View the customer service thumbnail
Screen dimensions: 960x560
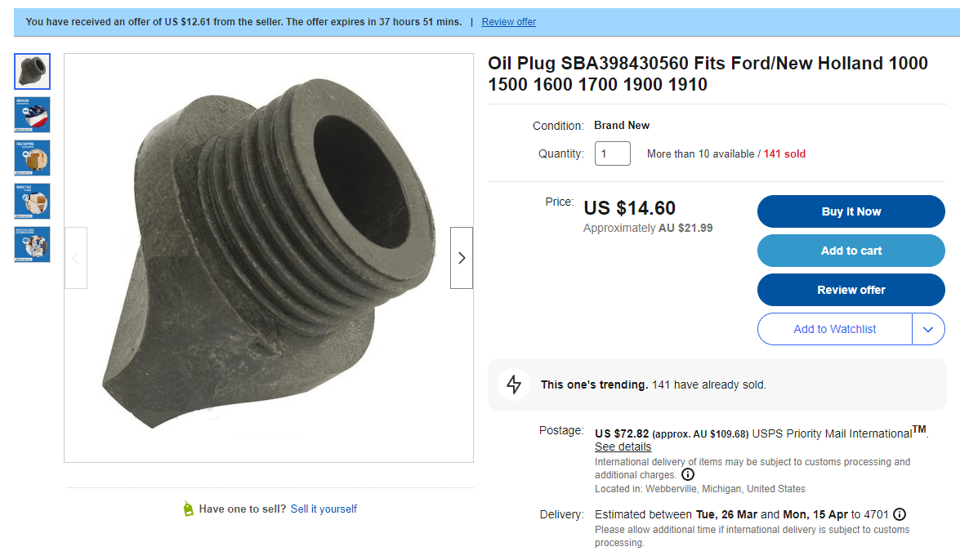click(32, 244)
